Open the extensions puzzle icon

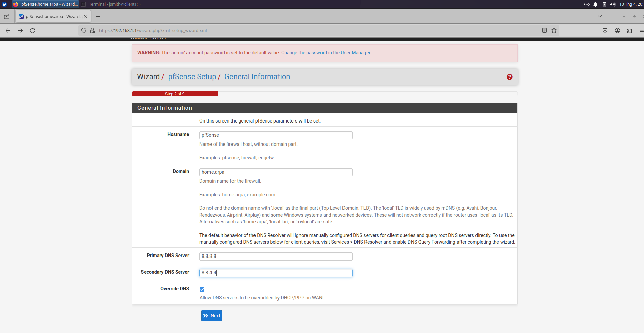(x=629, y=30)
